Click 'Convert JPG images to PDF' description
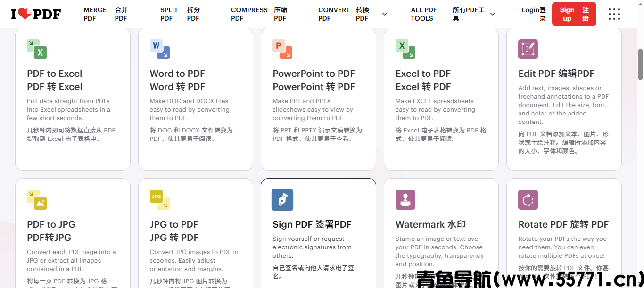The height and width of the screenshot is (288, 644). tap(194, 260)
